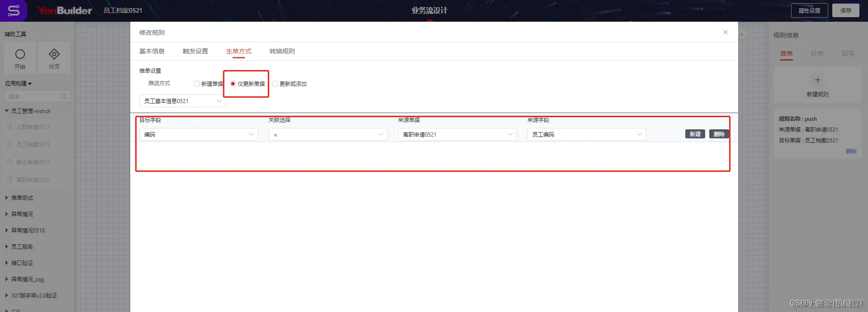
Task: Click document icon beside 入职申请0521
Action: [x=9, y=127]
